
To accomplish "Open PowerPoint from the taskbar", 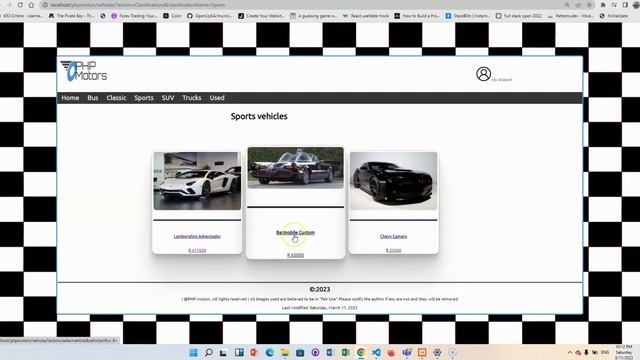I will point(254,352).
